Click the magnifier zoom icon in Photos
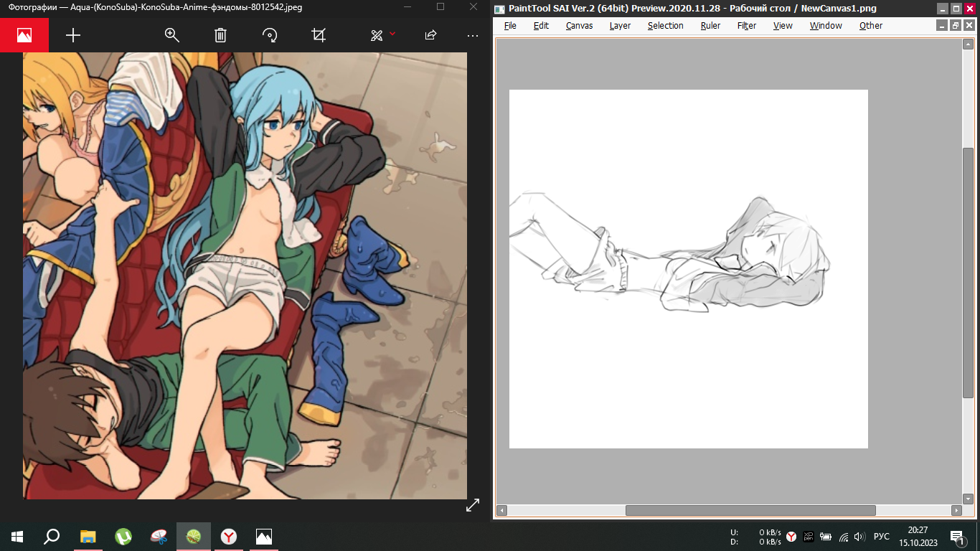Image resolution: width=980 pixels, height=551 pixels. coord(171,35)
